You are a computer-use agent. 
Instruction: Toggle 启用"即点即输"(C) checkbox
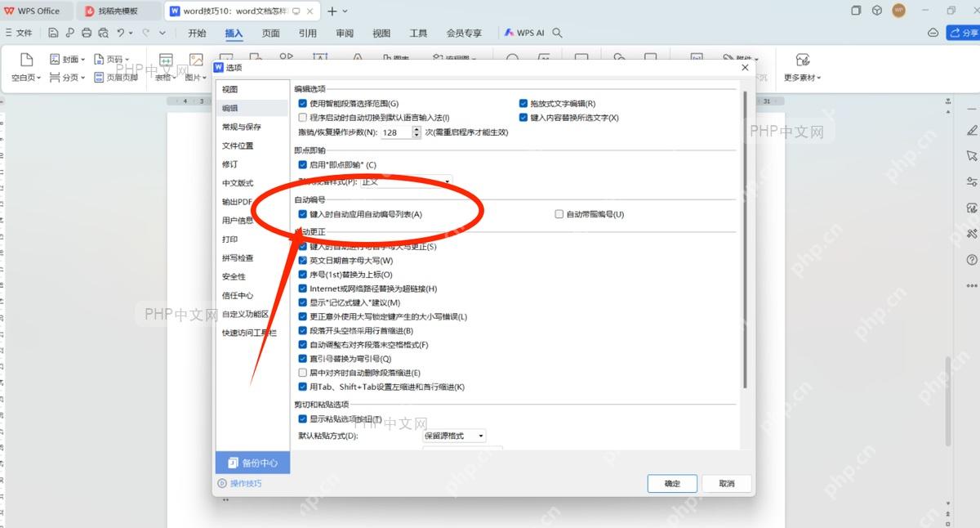(x=303, y=165)
